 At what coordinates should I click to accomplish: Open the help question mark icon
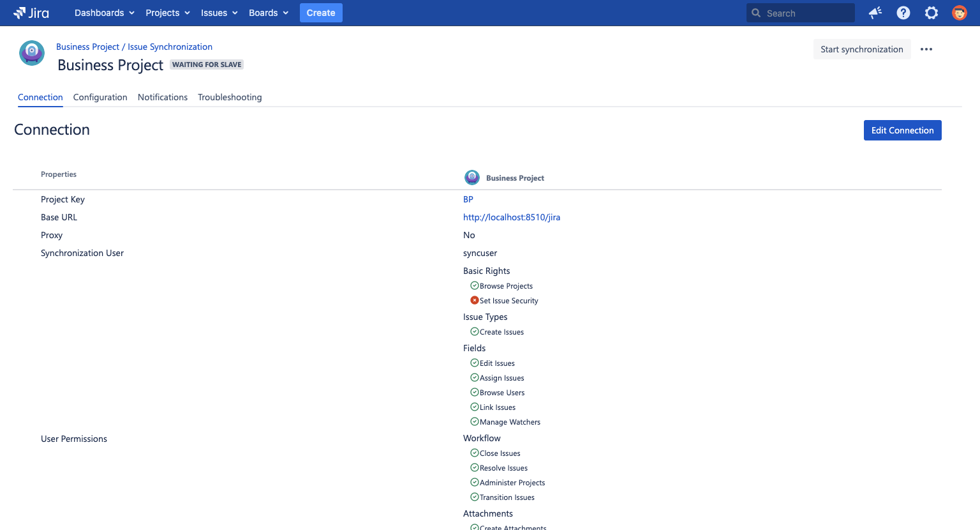(903, 13)
